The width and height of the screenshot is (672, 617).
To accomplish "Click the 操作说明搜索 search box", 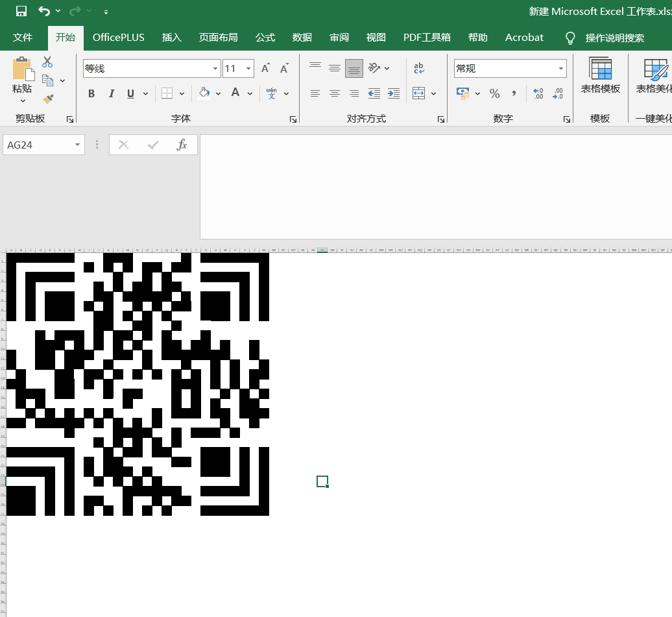I will [614, 38].
